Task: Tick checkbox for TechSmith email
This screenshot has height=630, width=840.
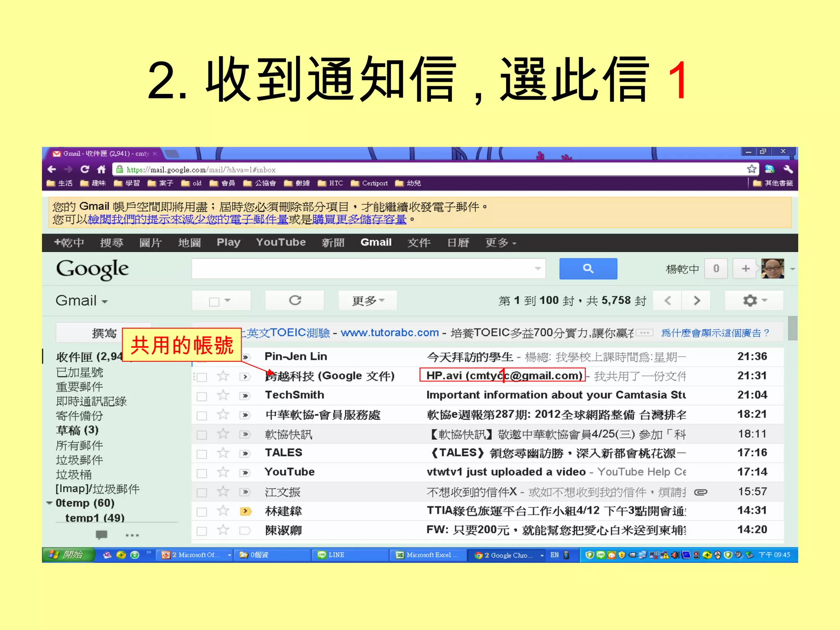Action: pyautogui.click(x=201, y=396)
